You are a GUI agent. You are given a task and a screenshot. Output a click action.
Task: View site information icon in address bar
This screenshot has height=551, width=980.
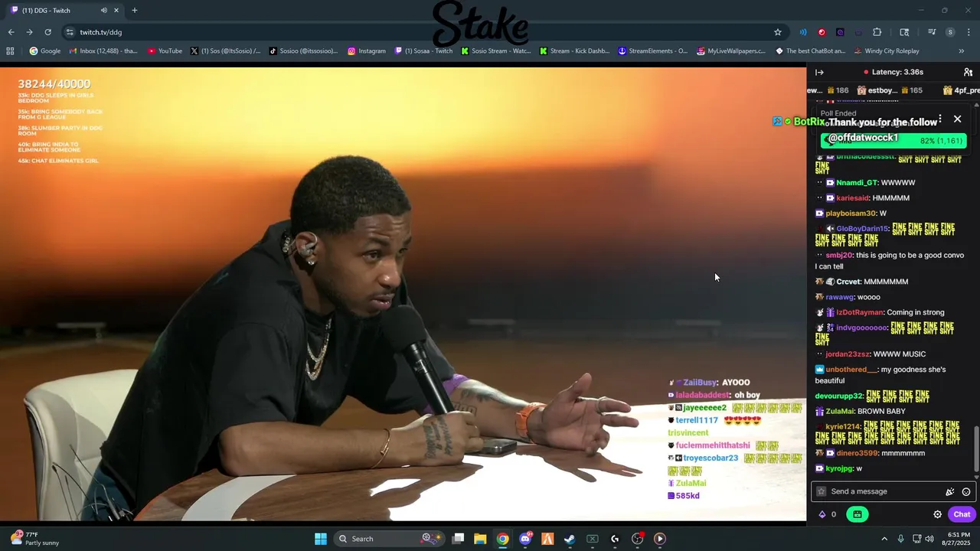(70, 32)
